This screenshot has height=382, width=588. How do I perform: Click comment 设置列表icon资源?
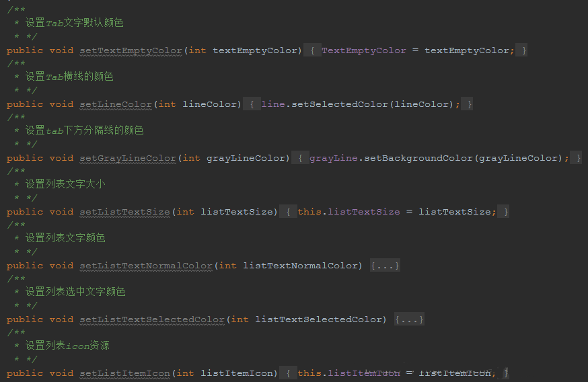tap(67, 346)
